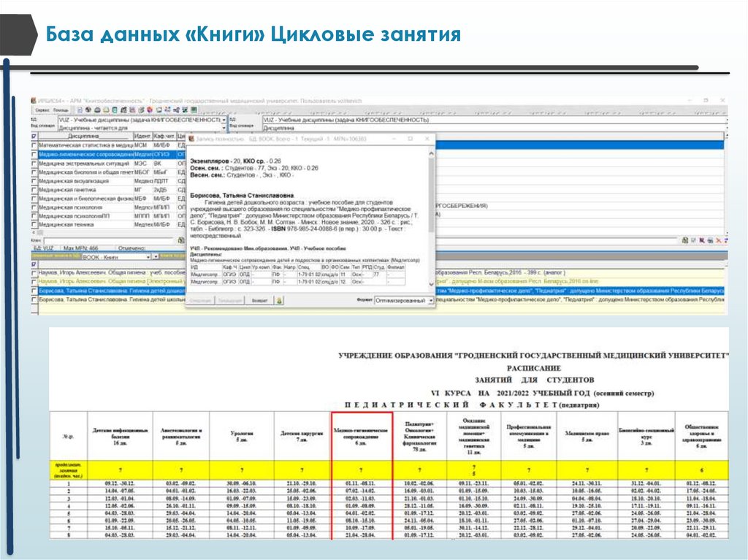Click the Max MFN: 466 status entry

pyautogui.click(x=80, y=248)
